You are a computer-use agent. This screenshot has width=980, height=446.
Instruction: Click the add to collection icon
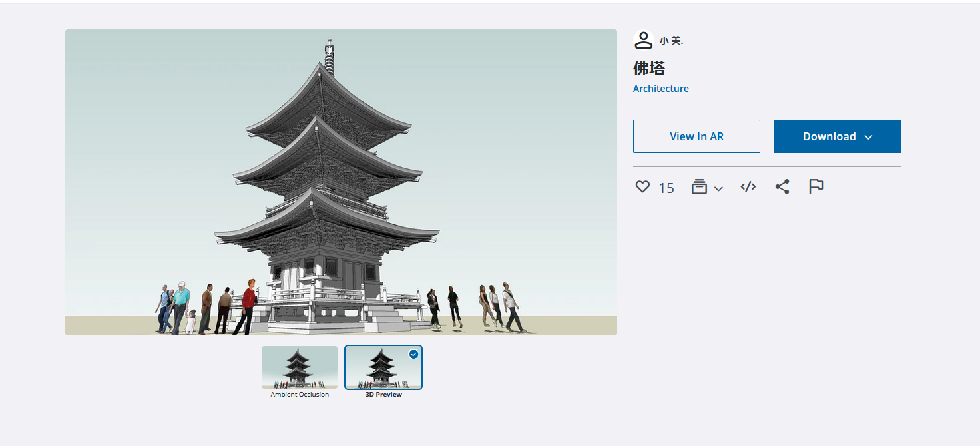pyautogui.click(x=698, y=187)
